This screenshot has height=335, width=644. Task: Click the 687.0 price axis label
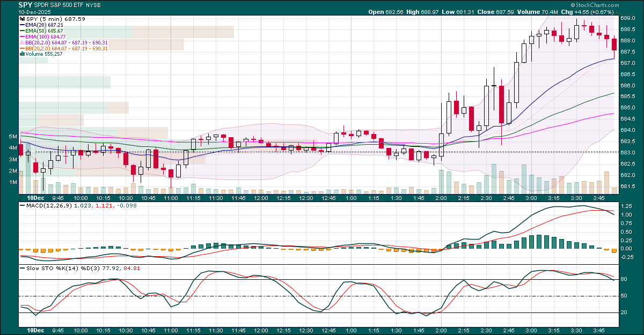click(628, 63)
